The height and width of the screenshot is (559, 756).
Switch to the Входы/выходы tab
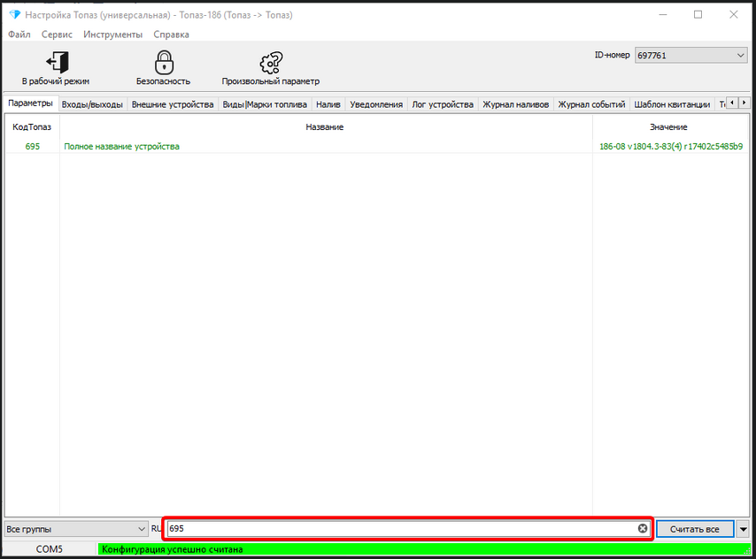point(92,104)
